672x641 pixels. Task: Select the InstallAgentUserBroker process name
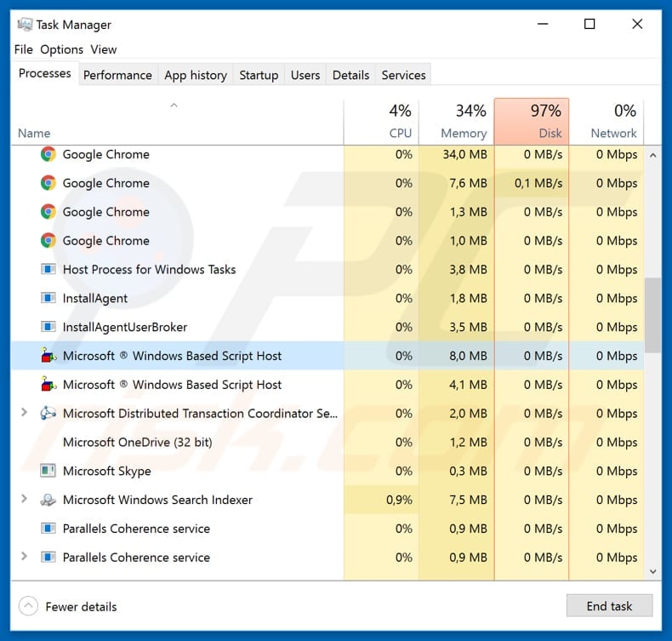tap(125, 327)
